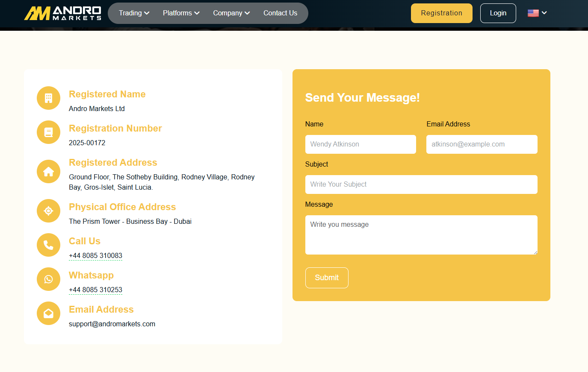Image resolution: width=588 pixels, height=372 pixels.
Task: Click the Registration Number document icon
Action: click(49, 132)
